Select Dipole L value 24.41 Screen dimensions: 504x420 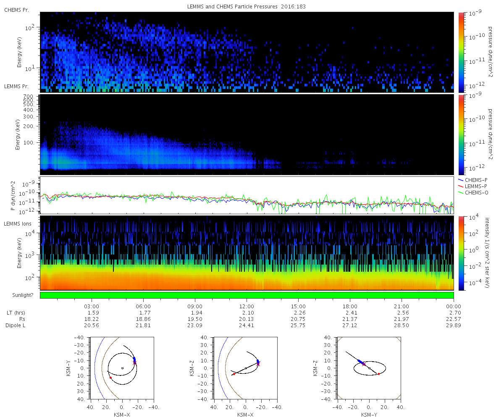(x=247, y=325)
